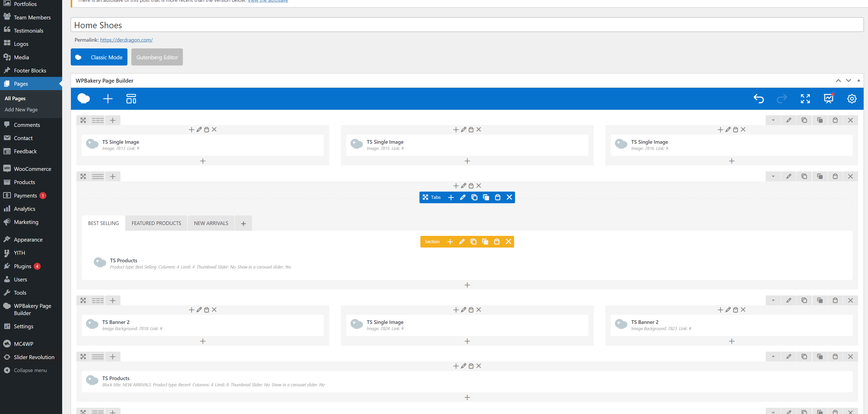This screenshot has width=868, height=414.
Task: Enter fullscreen mode via the expand icon
Action: 805,99
